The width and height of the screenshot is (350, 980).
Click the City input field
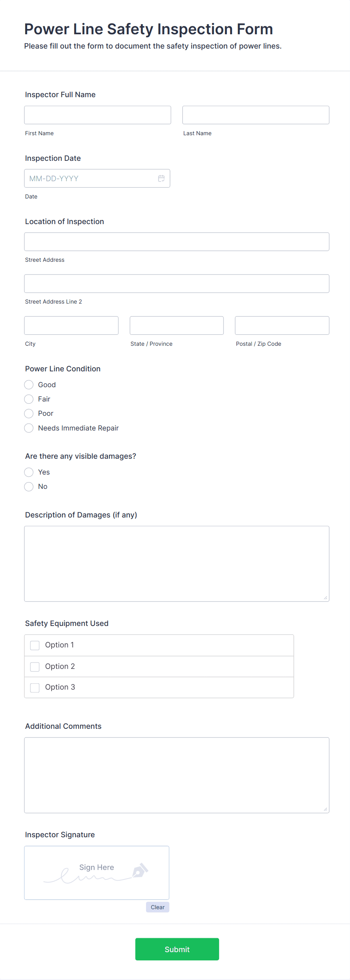pyautogui.click(x=71, y=325)
